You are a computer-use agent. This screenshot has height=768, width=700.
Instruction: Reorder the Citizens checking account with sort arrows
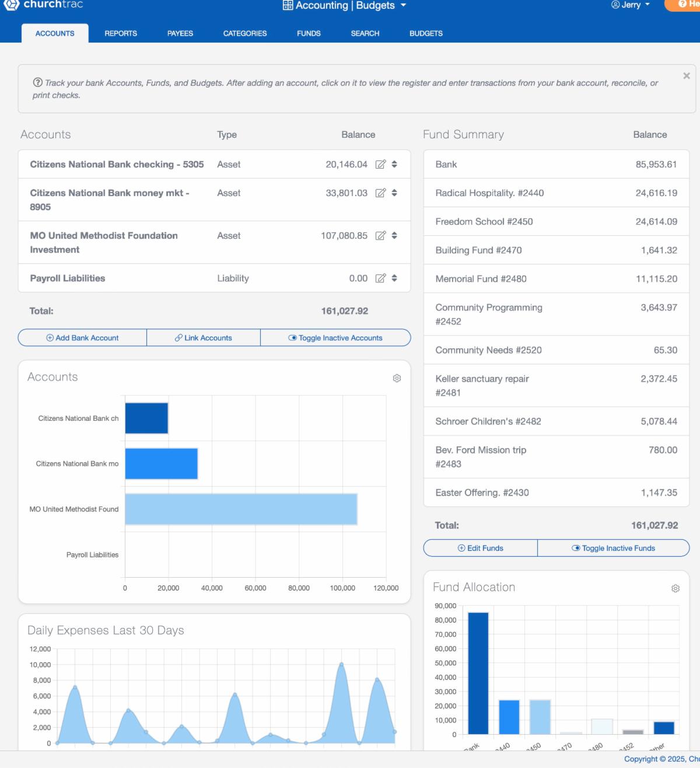tap(394, 165)
